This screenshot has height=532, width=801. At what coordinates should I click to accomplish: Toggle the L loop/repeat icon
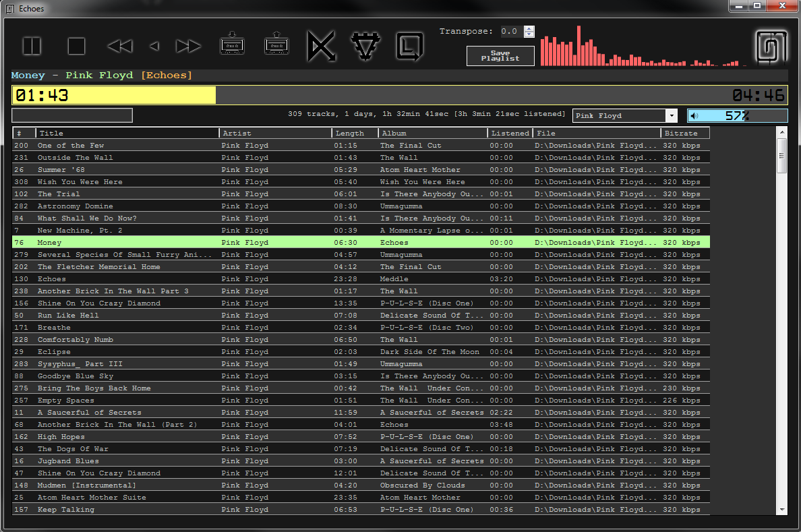(410, 46)
